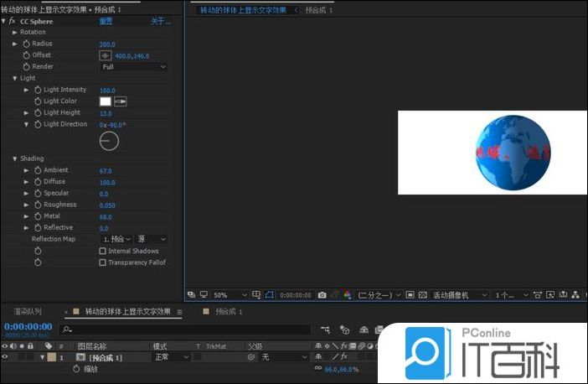Hide the precomp layer 1 eye toggle
Viewport: 588px width, 384px height.
(x=7, y=357)
